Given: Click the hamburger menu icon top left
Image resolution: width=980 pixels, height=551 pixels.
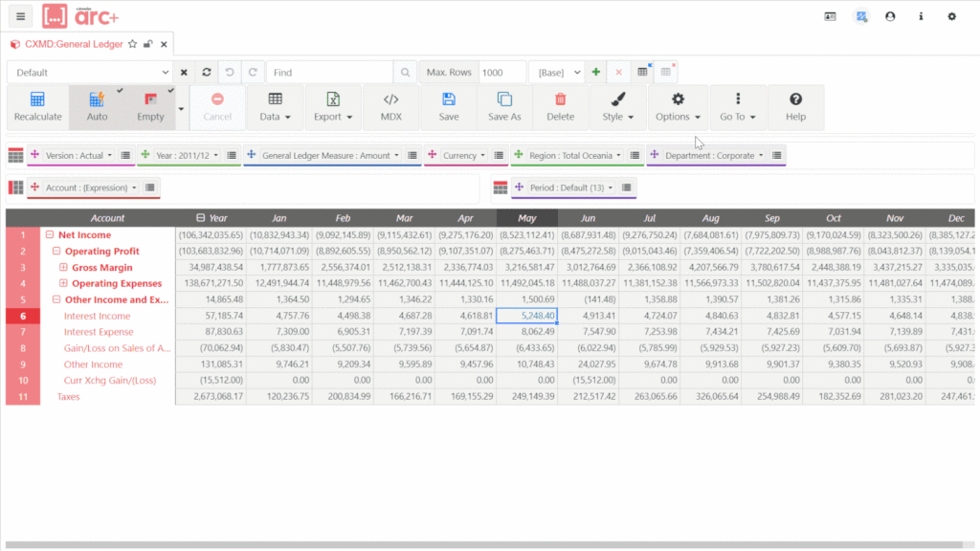Looking at the screenshot, I should click(21, 16).
